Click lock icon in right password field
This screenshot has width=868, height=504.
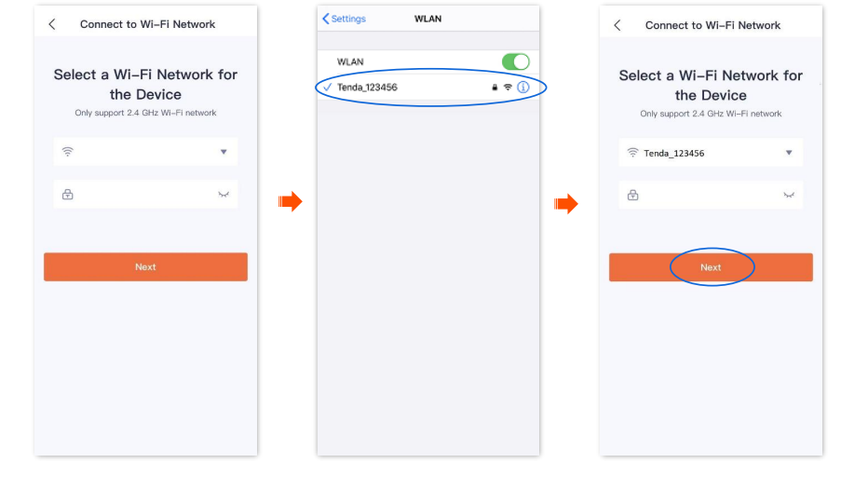pos(632,195)
